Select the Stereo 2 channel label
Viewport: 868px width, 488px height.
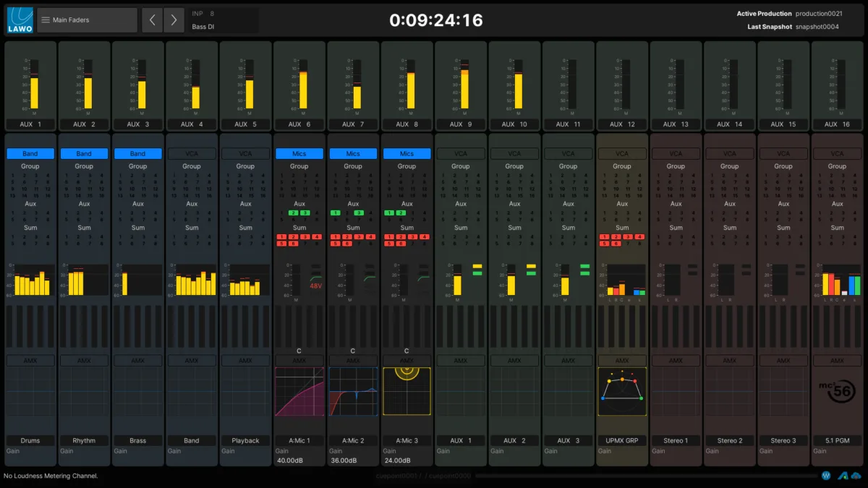(729, 440)
